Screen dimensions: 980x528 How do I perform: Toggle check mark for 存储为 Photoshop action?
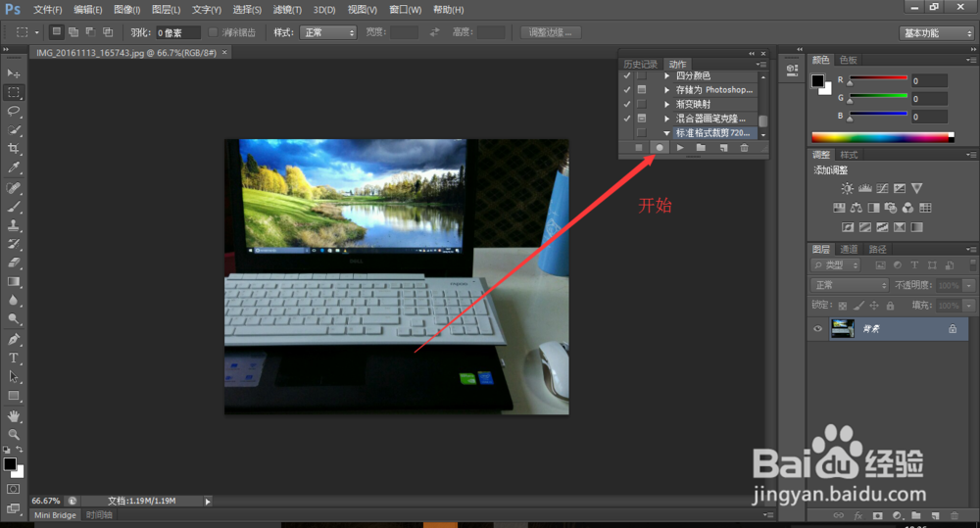pyautogui.click(x=627, y=90)
